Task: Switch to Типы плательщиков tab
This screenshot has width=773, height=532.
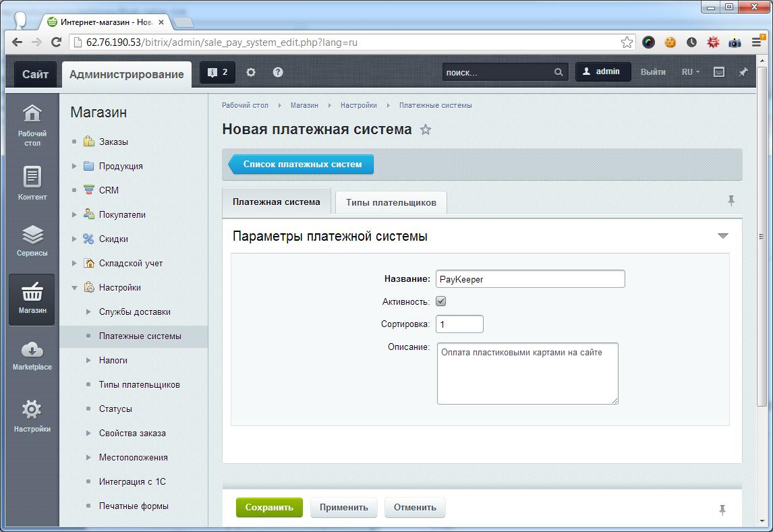Action: coord(391,202)
